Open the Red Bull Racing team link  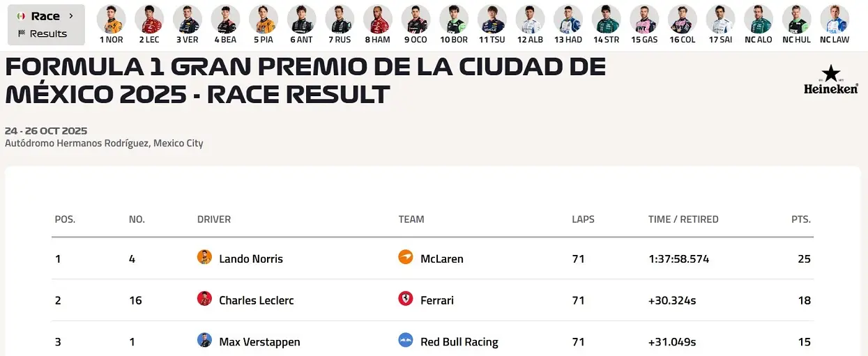click(459, 342)
